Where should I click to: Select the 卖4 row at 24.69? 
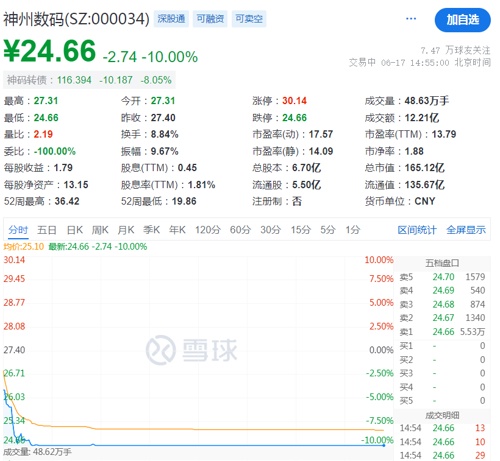click(442, 290)
